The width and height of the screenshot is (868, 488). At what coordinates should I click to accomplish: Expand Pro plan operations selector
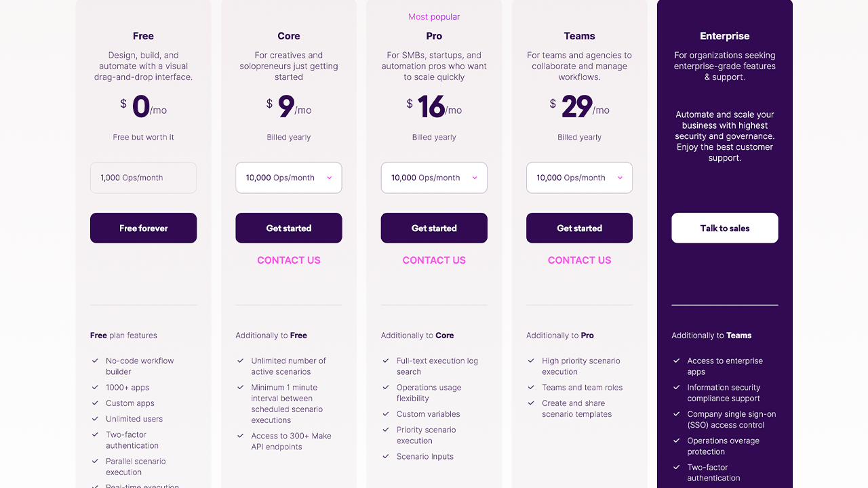[434, 178]
